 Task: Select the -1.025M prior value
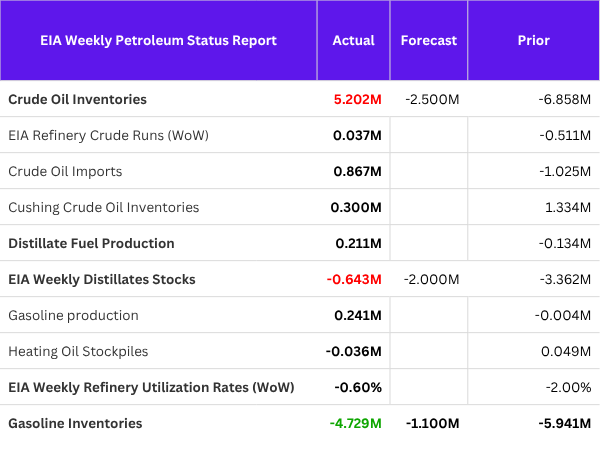click(x=565, y=171)
